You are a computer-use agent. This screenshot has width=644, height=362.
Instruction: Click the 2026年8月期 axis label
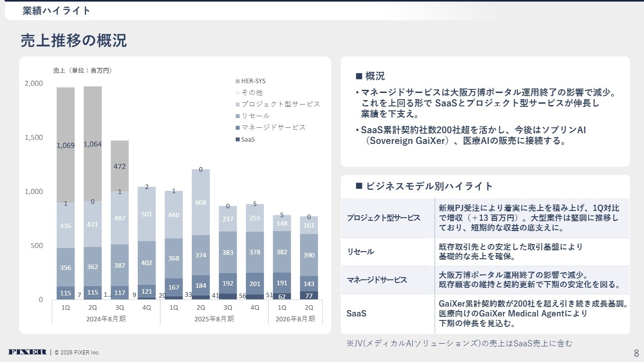[296, 319]
